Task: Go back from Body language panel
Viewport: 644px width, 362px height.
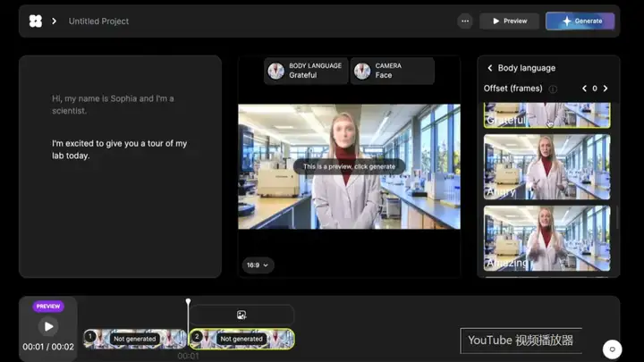Action: click(490, 68)
